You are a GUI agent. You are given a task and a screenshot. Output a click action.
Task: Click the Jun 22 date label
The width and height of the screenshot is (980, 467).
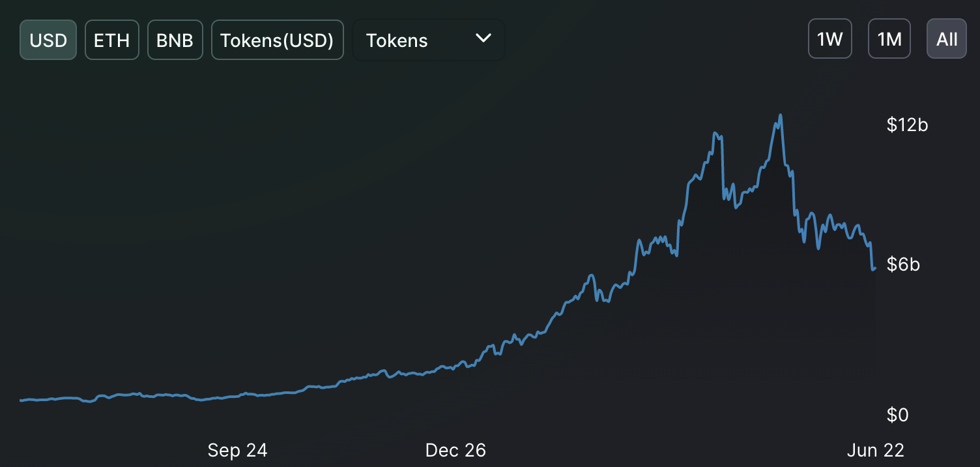tap(876, 450)
